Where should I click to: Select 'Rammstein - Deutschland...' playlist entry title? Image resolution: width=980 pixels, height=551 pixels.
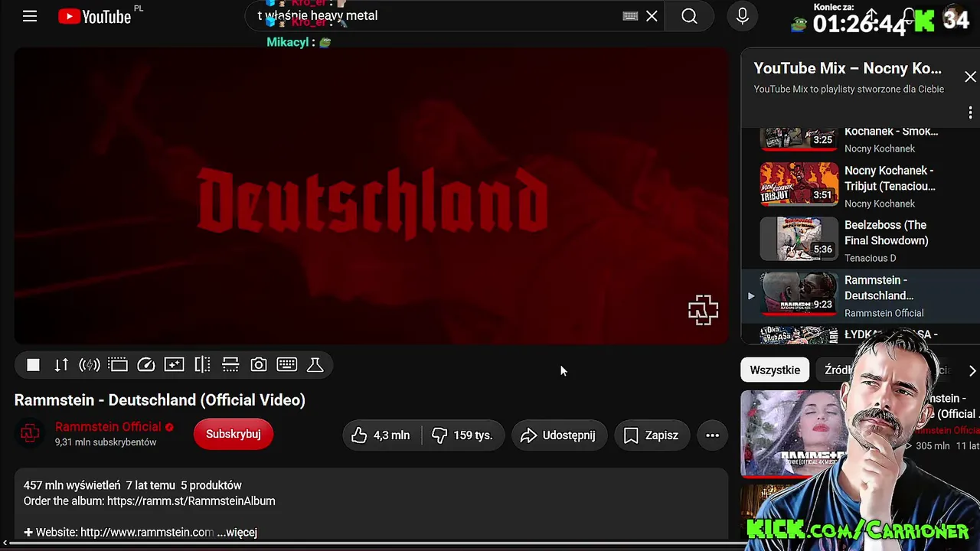[879, 288]
